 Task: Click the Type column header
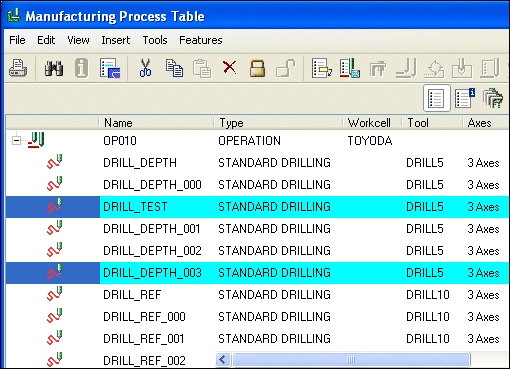coord(278,123)
